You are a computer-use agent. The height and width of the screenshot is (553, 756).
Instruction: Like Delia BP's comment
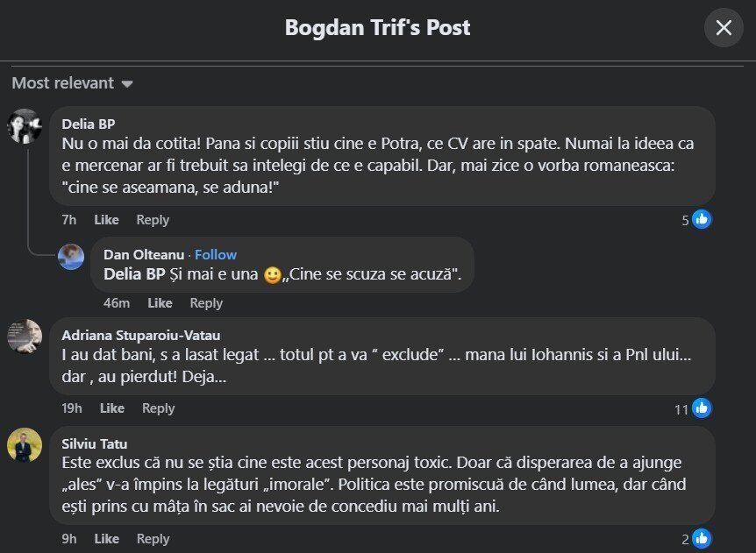pos(106,220)
